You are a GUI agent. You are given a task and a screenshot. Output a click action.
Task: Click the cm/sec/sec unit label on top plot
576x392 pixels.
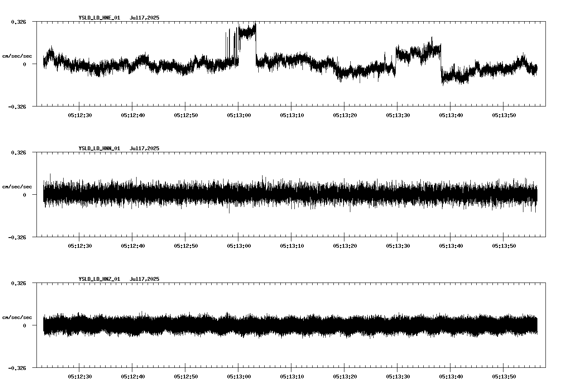[x=17, y=55]
